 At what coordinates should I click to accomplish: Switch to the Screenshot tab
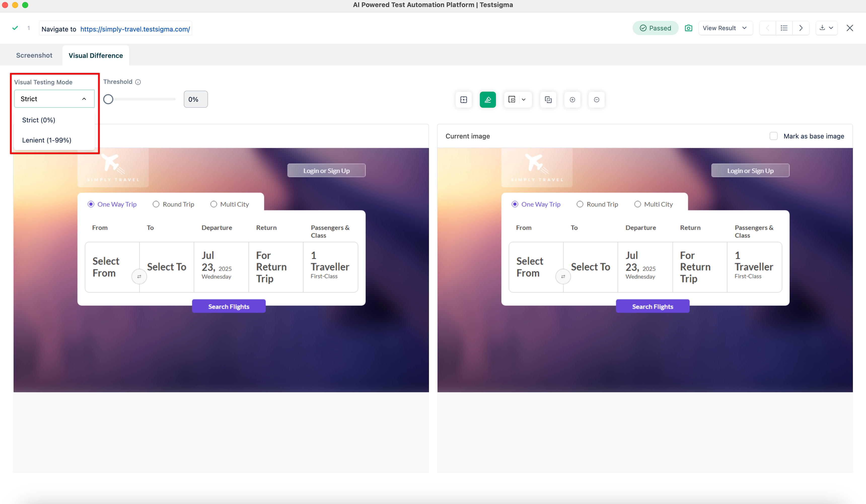34,55
